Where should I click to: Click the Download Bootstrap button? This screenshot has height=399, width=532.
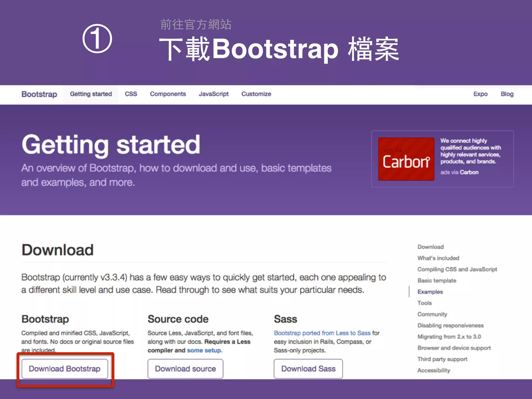point(65,369)
